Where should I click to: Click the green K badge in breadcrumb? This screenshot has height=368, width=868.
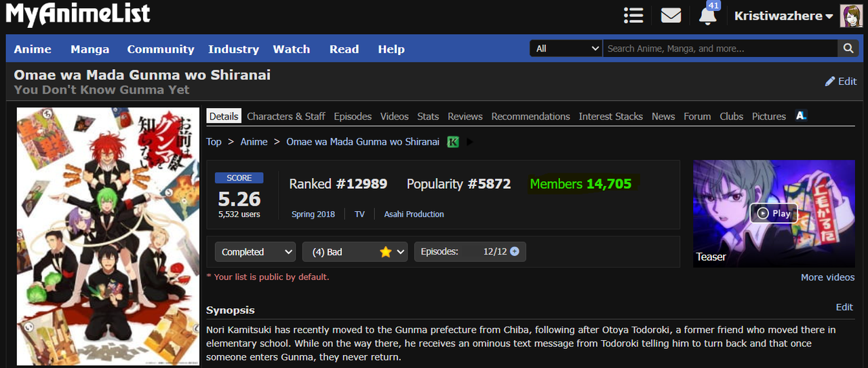tap(453, 142)
